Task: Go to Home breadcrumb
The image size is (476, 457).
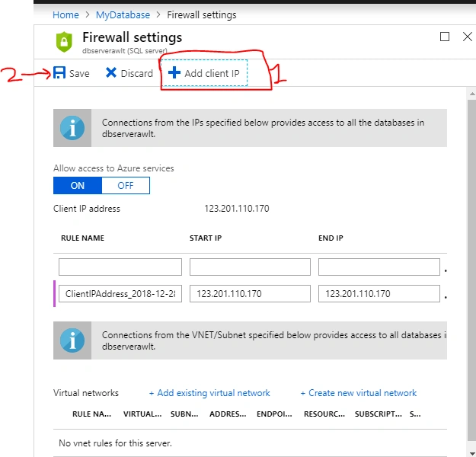Action: (65, 15)
